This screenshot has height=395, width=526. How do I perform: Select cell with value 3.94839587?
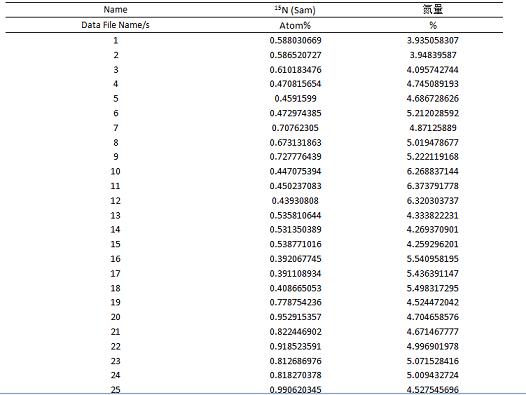(433, 55)
